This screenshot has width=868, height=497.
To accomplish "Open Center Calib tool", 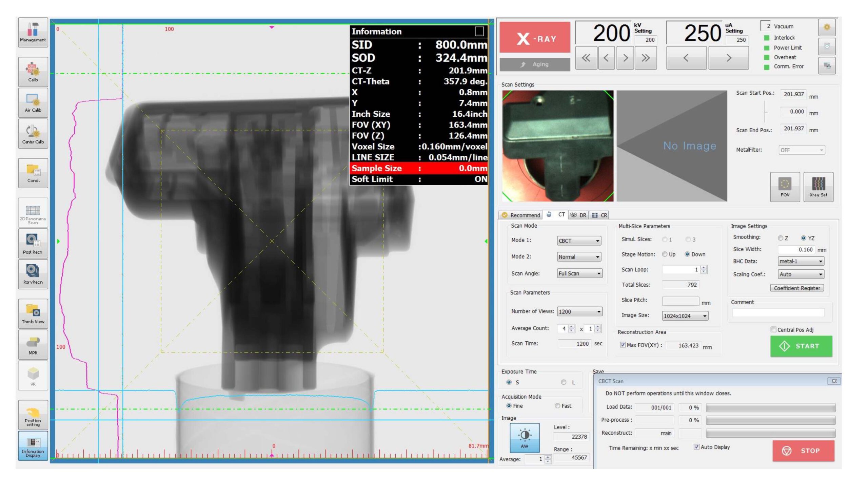I will tap(33, 134).
